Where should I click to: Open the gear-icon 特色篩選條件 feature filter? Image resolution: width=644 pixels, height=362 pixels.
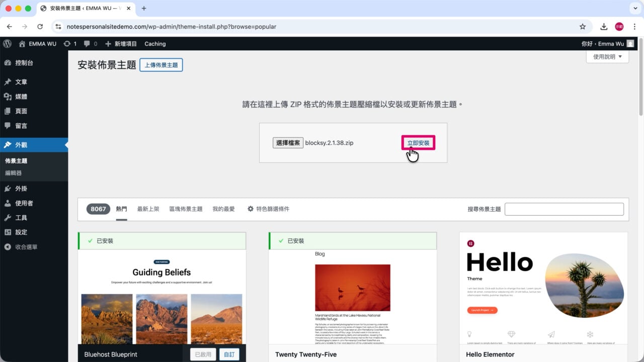tap(268, 209)
